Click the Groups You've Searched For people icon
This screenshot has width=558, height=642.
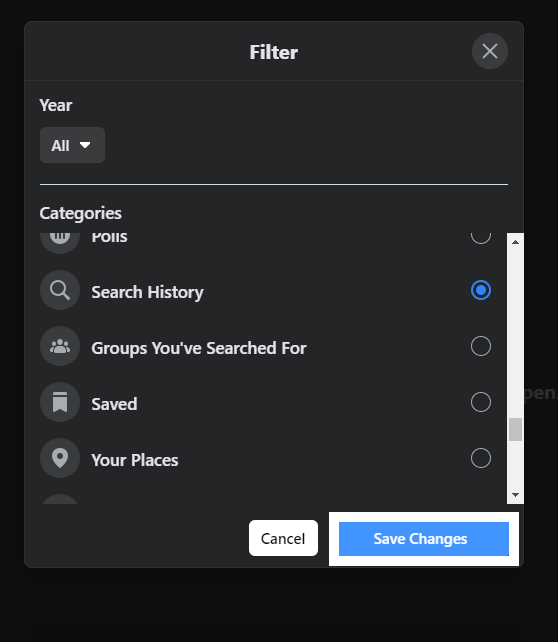click(x=60, y=346)
